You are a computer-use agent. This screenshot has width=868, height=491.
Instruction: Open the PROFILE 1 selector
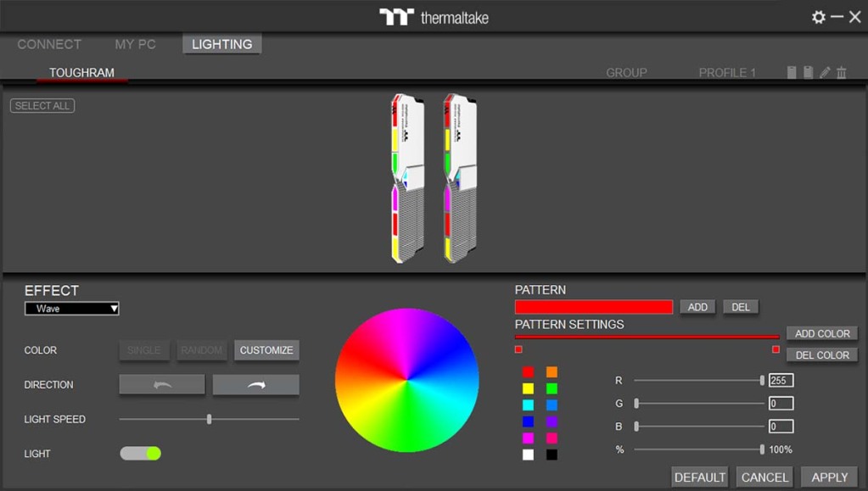coord(727,73)
